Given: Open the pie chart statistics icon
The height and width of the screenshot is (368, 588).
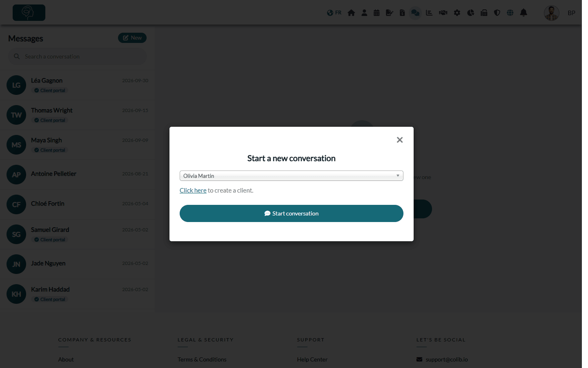Looking at the screenshot, I should [x=471, y=13].
